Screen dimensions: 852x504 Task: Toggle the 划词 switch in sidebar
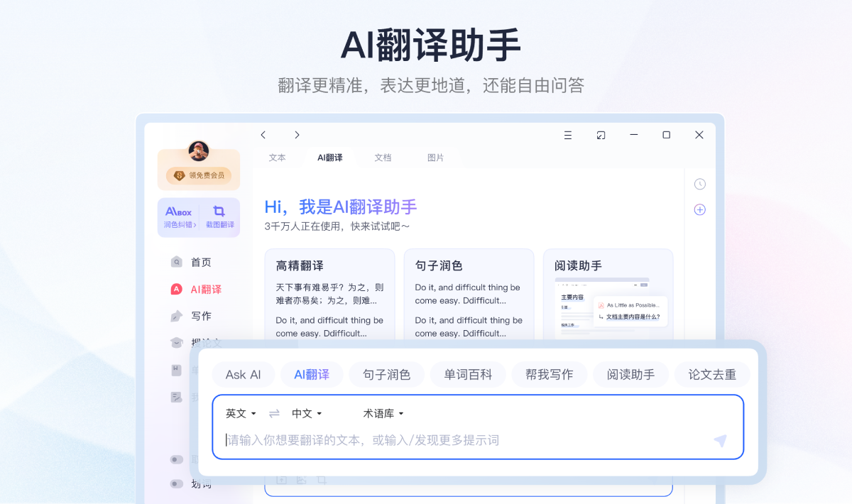click(176, 483)
